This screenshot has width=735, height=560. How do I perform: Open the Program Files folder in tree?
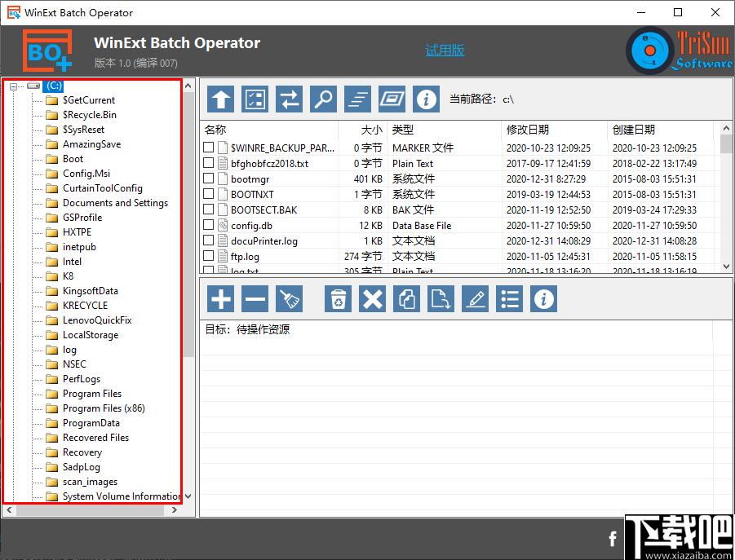[92, 394]
